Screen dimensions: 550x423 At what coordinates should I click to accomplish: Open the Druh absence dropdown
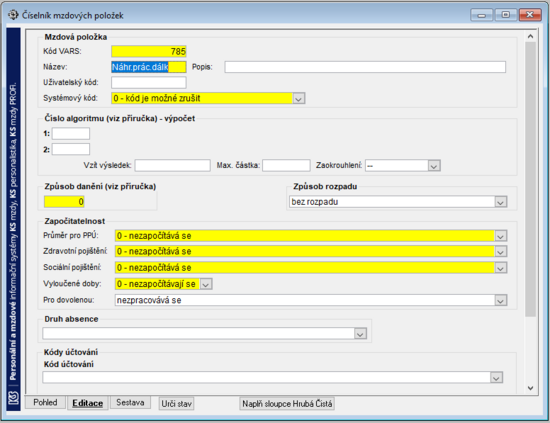(x=360, y=334)
